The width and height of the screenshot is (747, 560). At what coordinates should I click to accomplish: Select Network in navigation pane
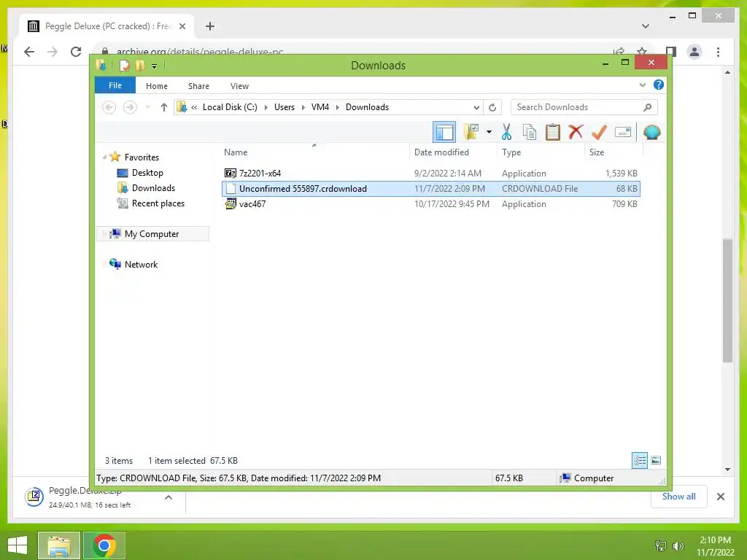coord(141,264)
